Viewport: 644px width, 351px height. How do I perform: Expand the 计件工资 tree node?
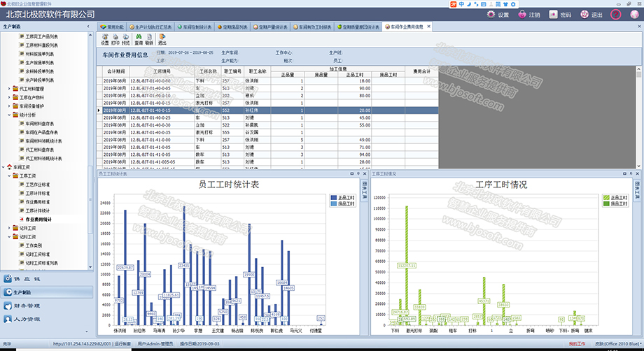coord(9,228)
